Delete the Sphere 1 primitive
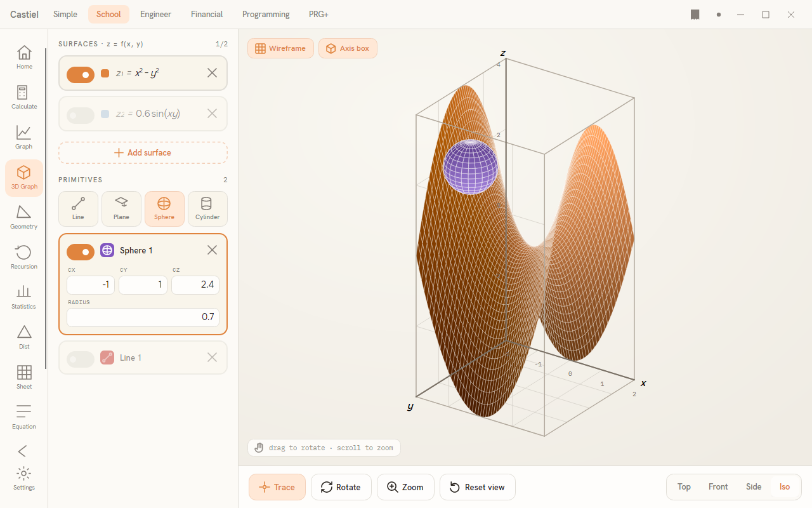The width and height of the screenshot is (812, 508). (x=213, y=250)
